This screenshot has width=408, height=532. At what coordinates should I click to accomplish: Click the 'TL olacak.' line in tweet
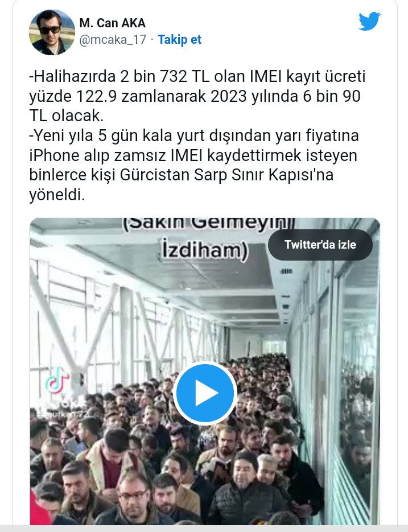point(66,116)
